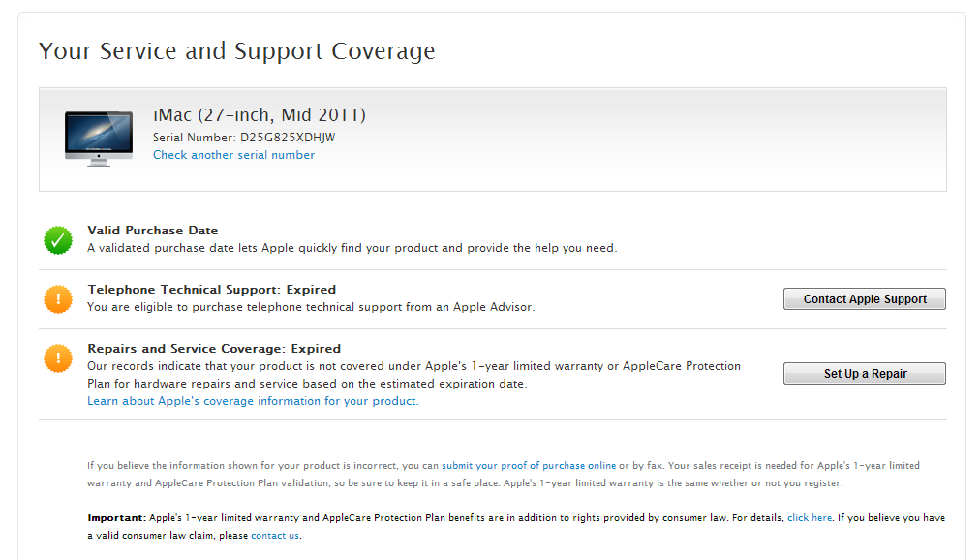Follow the contact us link
Viewport: 980px width, 560px height.
pos(275,536)
